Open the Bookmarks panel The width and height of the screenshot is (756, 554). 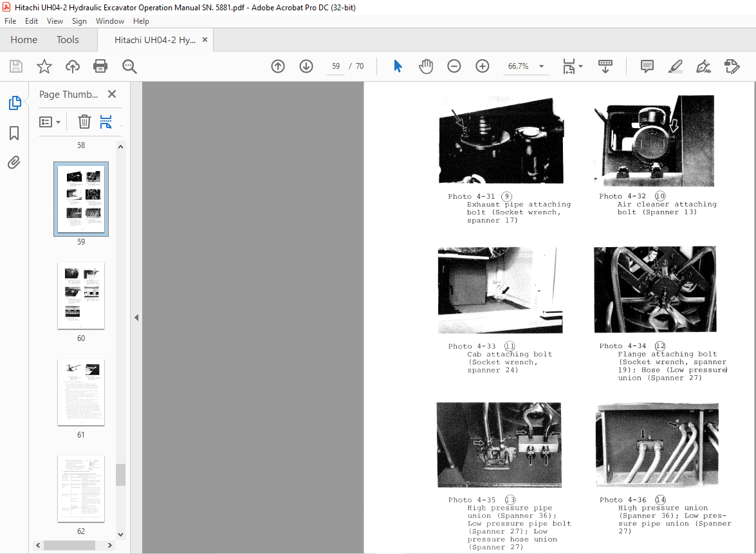pos(14,133)
